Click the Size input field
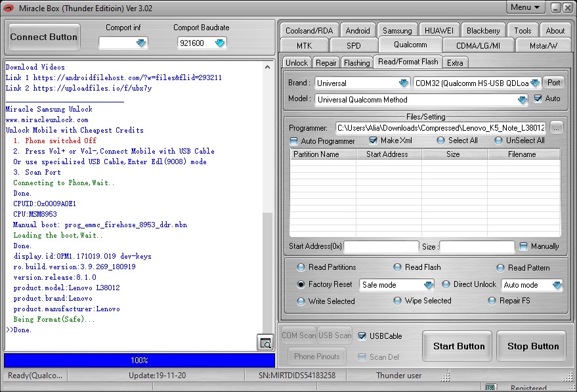Image resolution: width=577 pixels, height=392 pixels. 477,247
